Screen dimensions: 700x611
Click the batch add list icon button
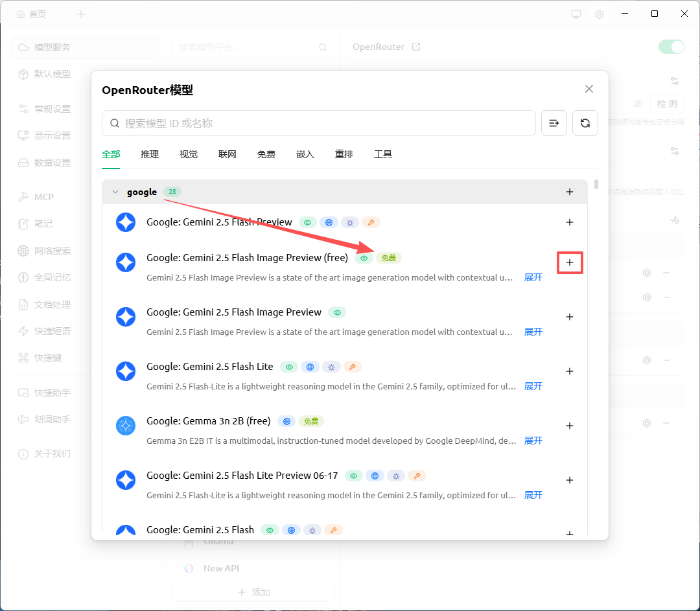click(x=554, y=123)
